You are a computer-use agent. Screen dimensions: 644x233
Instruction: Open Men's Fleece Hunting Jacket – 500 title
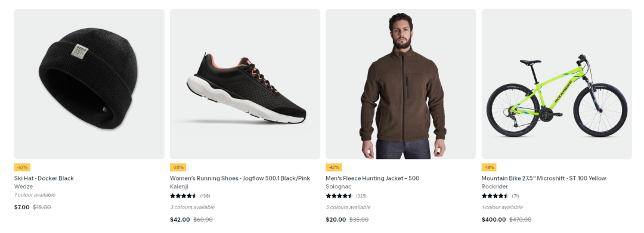click(x=373, y=178)
